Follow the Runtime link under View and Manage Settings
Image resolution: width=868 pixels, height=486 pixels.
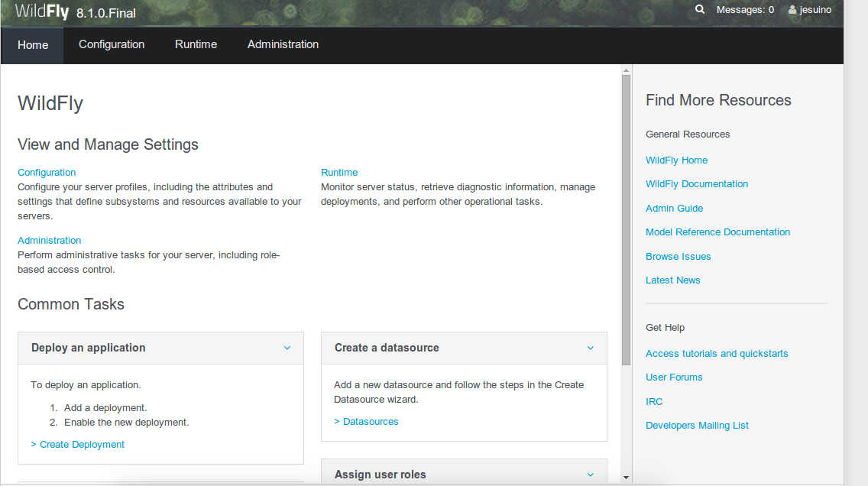[339, 172]
